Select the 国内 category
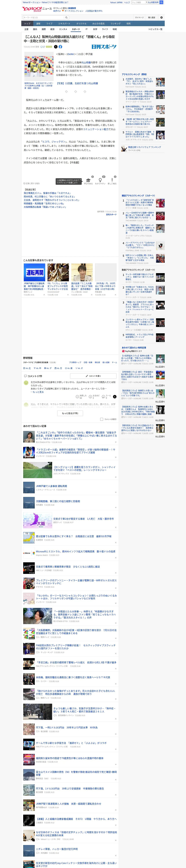Screen dimensions: 186x868 click(35, 29)
